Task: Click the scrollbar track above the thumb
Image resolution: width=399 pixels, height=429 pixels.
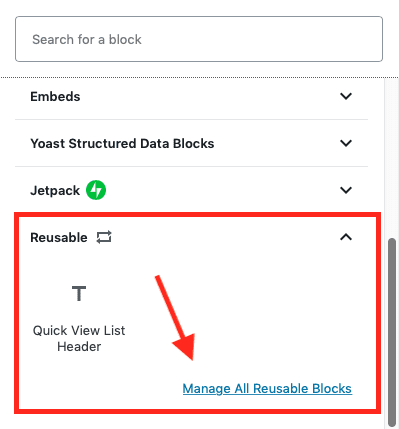Action: coord(392,158)
